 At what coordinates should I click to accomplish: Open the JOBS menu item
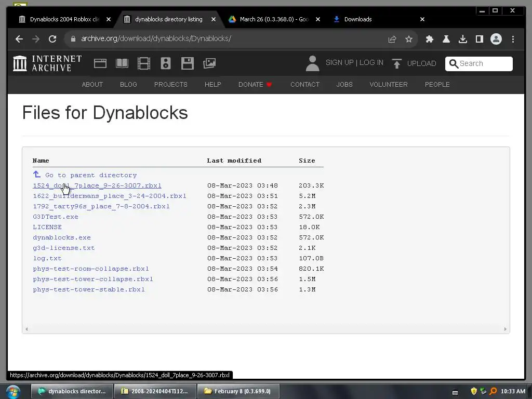click(x=344, y=85)
